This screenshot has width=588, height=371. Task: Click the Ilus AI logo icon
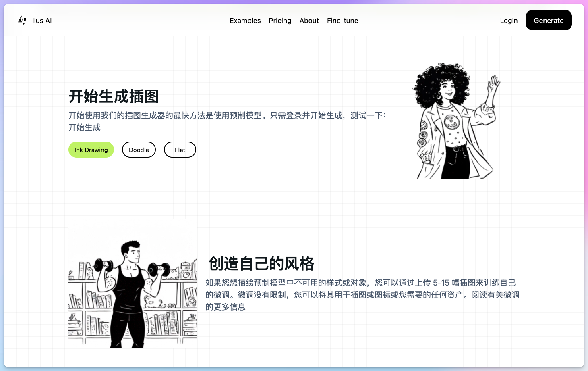pyautogui.click(x=22, y=20)
